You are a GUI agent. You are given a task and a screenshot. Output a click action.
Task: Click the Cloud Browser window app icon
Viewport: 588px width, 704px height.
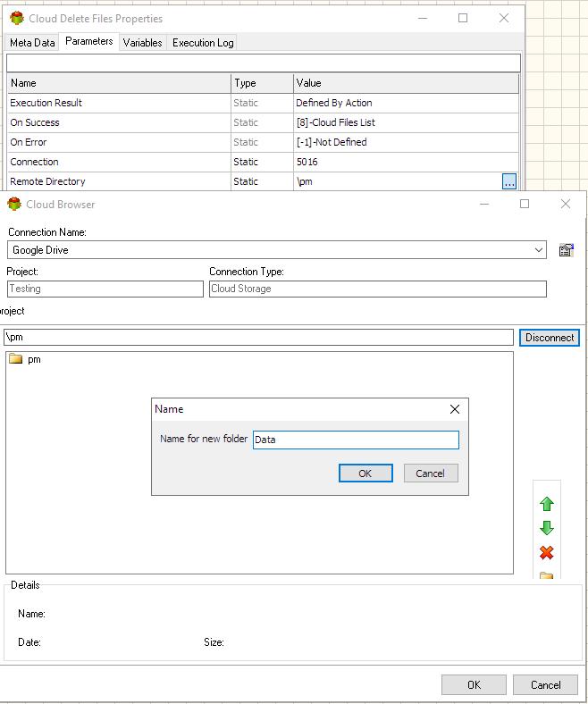tap(14, 204)
